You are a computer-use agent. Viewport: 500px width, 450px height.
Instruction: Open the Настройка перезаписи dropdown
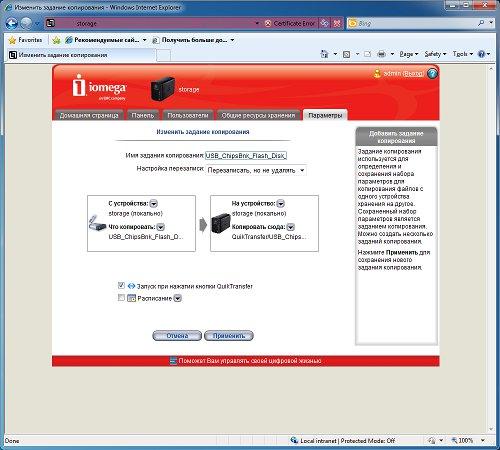[x=256, y=170]
